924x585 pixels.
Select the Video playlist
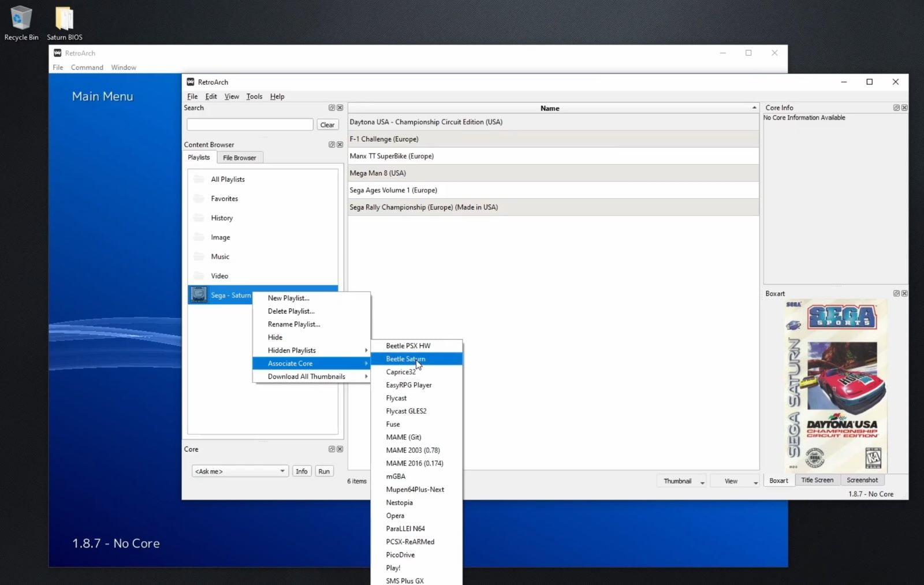point(219,275)
